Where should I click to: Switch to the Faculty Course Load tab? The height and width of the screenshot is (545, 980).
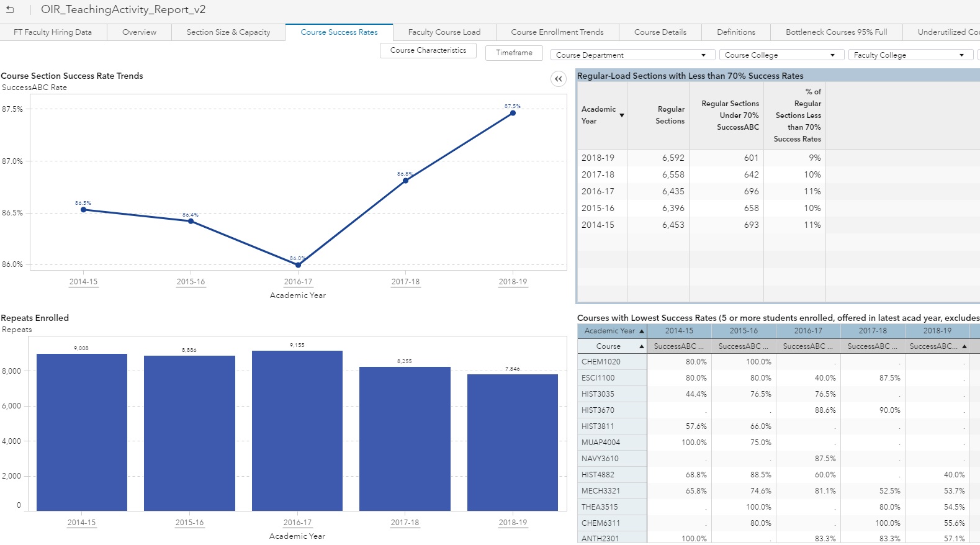click(444, 32)
